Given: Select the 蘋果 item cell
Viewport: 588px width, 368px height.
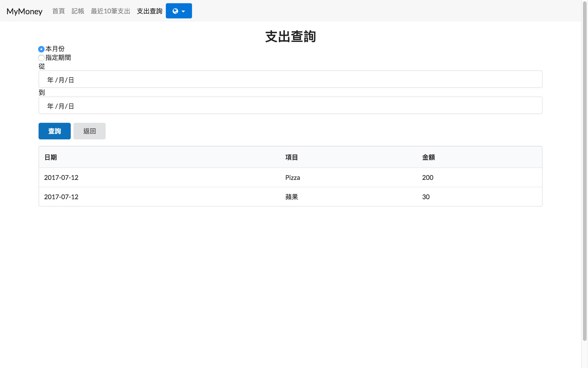Looking at the screenshot, I should [292, 197].
